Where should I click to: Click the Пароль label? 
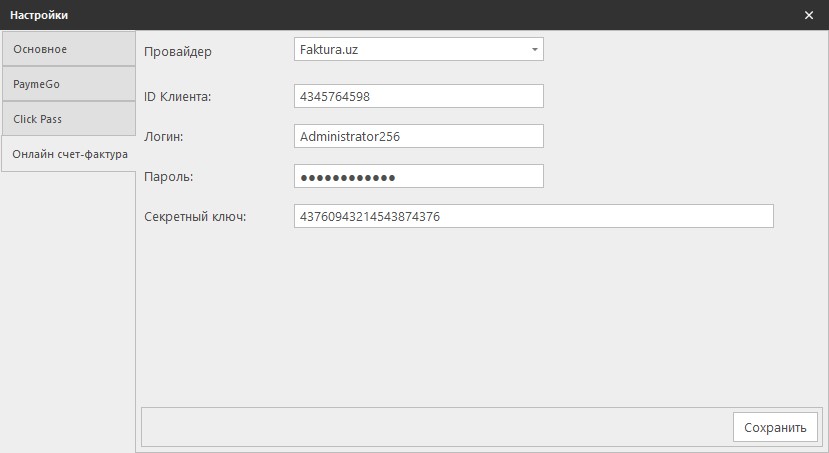coord(168,176)
